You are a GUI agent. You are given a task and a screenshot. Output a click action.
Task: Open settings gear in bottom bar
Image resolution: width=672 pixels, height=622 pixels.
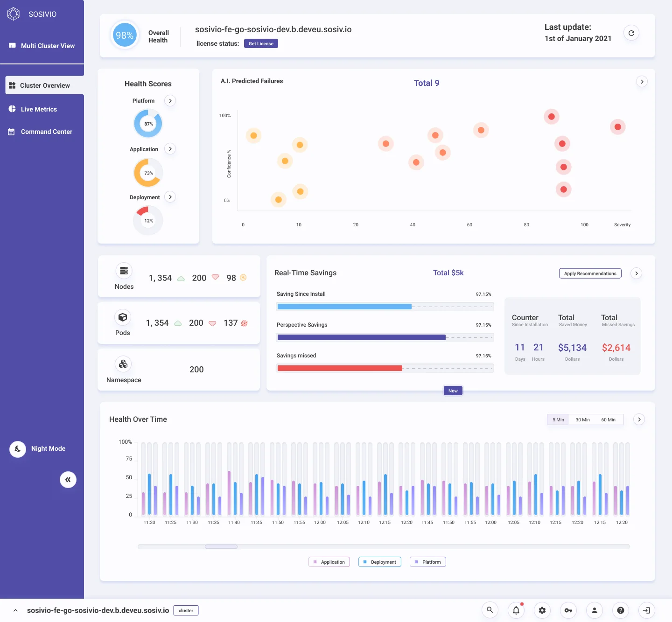pos(542,610)
